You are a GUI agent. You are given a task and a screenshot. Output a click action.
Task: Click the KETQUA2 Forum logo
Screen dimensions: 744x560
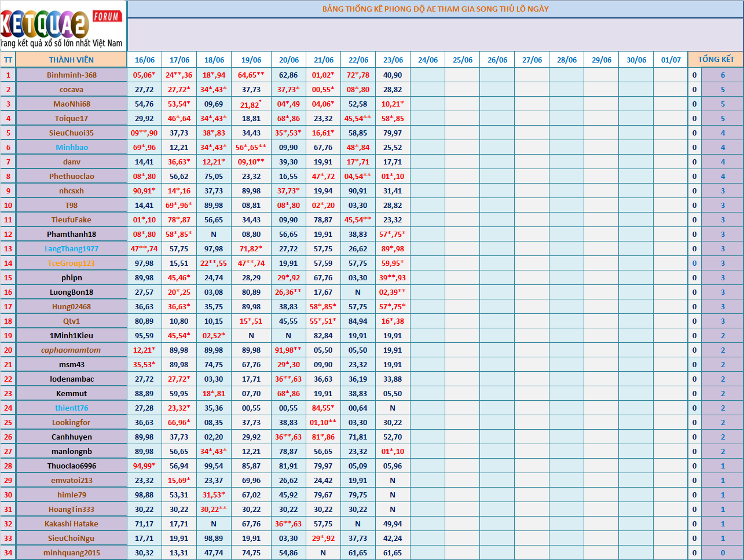click(x=63, y=26)
